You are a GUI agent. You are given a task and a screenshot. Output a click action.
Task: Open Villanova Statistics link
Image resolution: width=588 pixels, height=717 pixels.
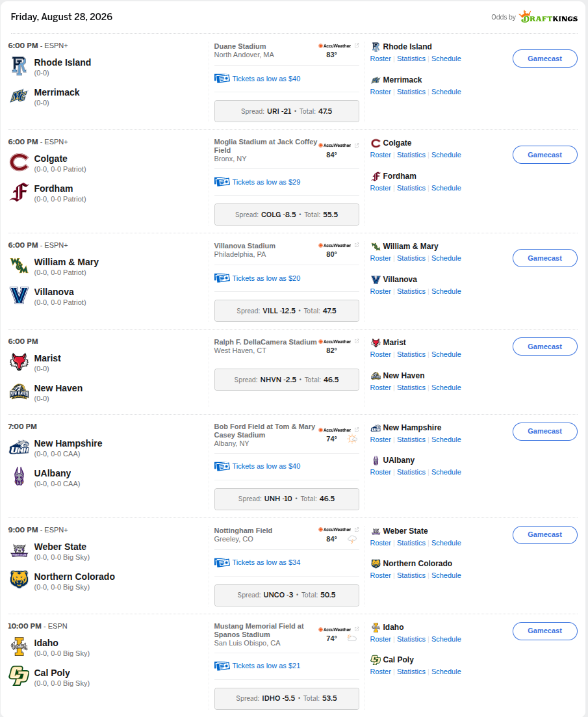[411, 291]
